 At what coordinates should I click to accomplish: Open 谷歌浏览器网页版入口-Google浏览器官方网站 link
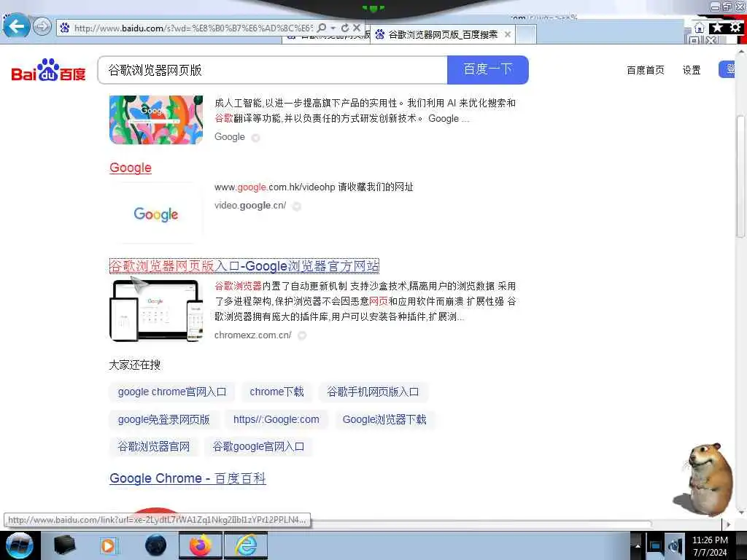244,265
